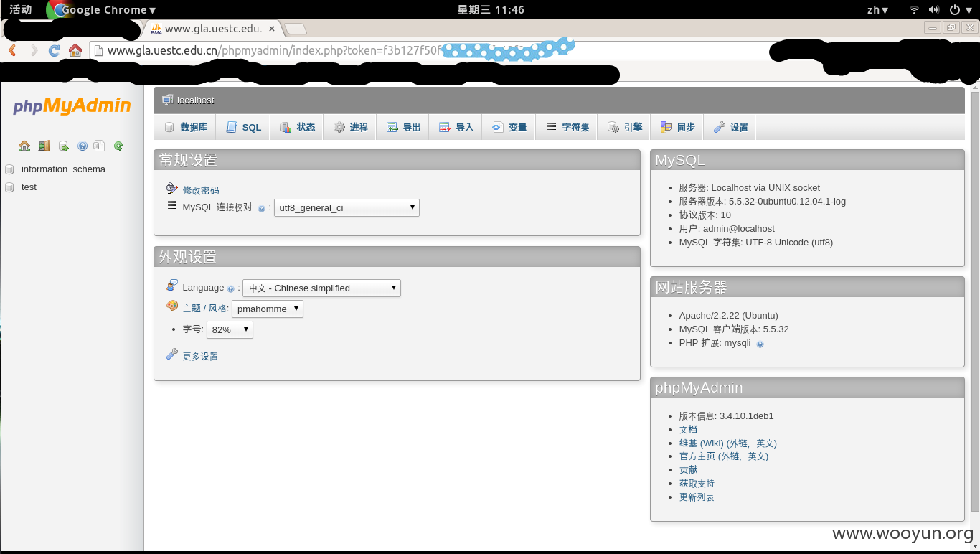Click the help icon next to MySQL 连接校对
980x554 pixels.
click(x=261, y=209)
